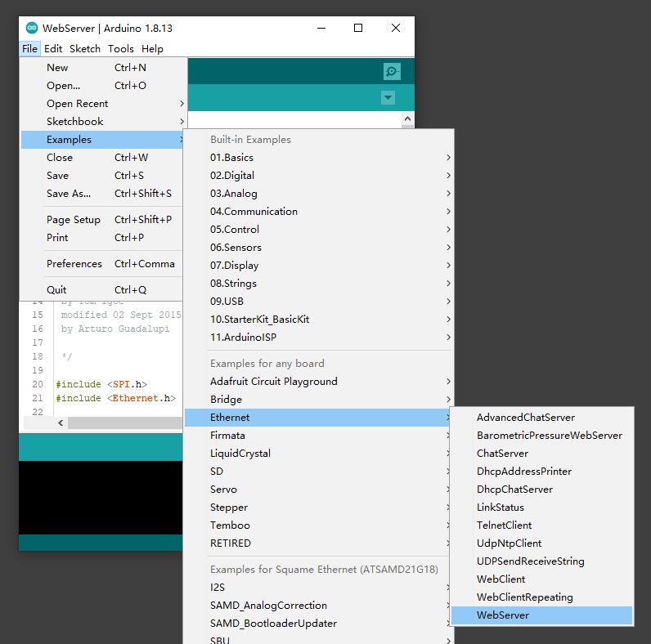
Task: Load the TelnetClient example
Action: [x=541, y=525]
